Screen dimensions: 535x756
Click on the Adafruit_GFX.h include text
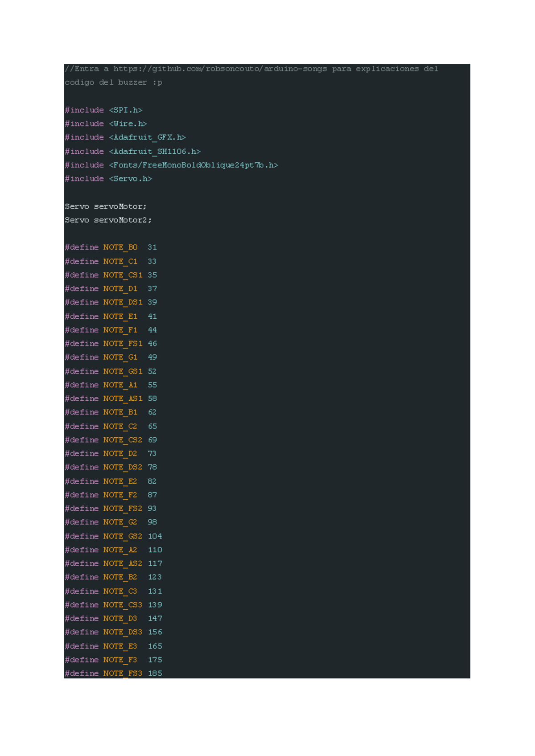click(147, 137)
